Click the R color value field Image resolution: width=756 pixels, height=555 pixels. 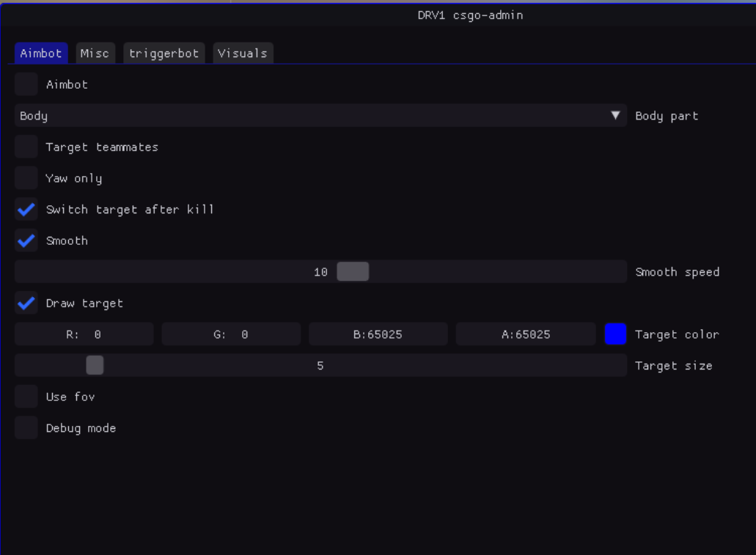point(84,334)
